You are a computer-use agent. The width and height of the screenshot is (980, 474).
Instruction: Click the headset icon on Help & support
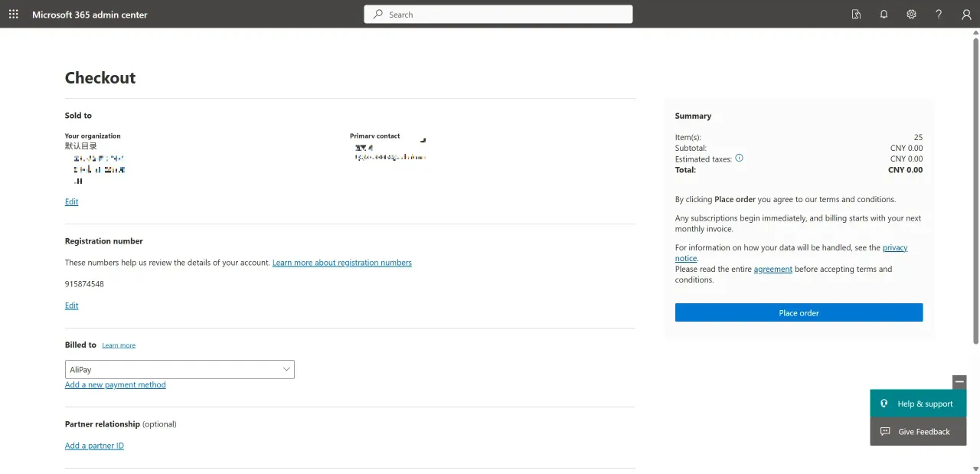pos(884,404)
